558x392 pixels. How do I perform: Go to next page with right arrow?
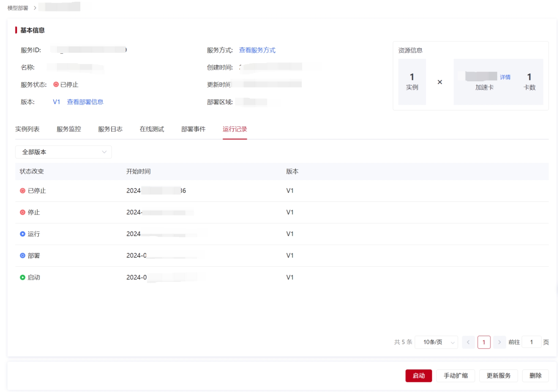[x=499, y=342]
